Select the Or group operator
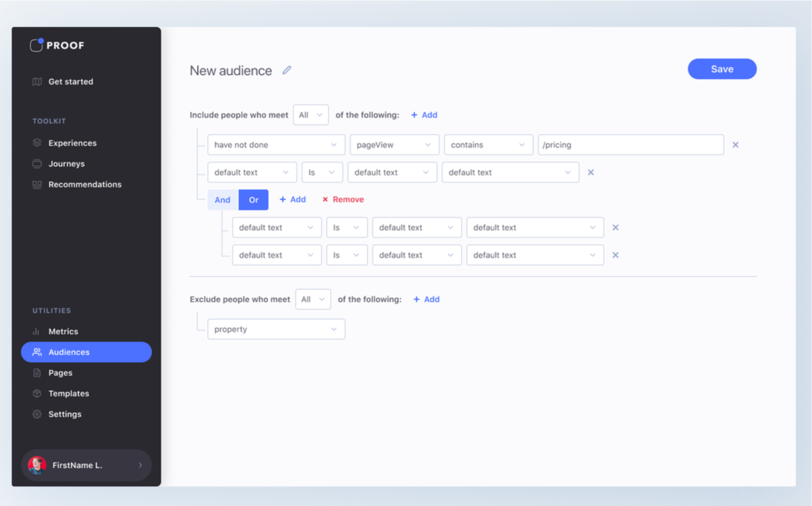Viewport: 812px width, 506px height. tap(253, 200)
